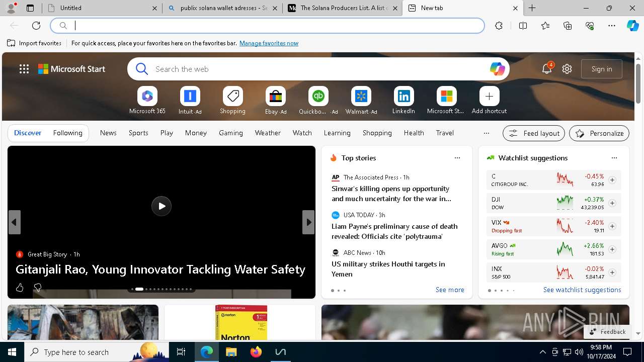Focus the Search the web box
Viewport: 644px width, 362px height.
click(x=318, y=69)
